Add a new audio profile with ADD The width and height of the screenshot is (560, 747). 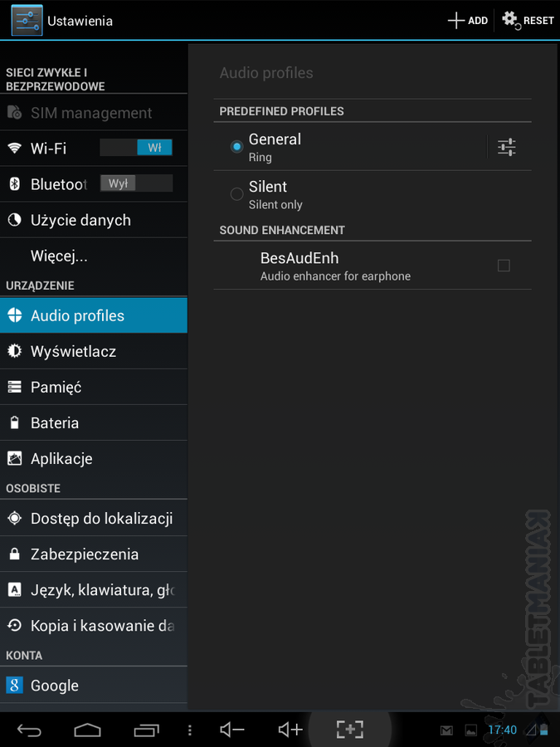[x=468, y=21]
